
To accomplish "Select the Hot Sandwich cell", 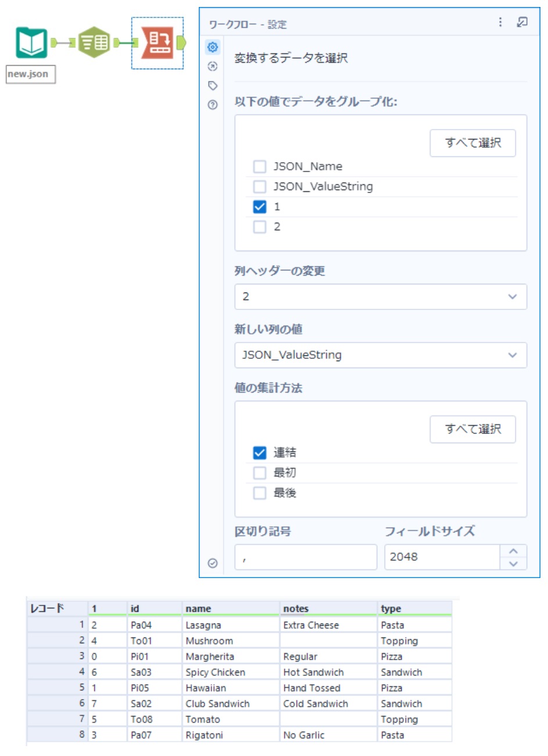I will tap(328, 672).
